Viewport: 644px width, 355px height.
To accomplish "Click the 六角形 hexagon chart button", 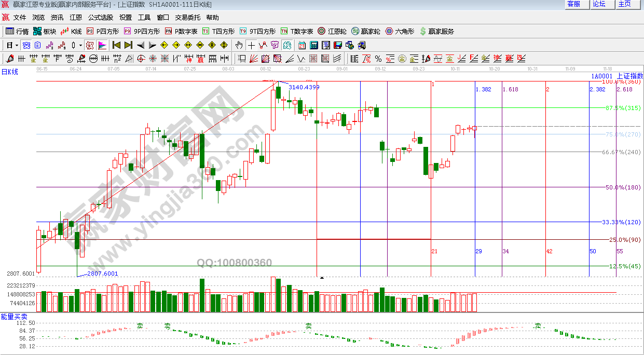I will point(400,31).
